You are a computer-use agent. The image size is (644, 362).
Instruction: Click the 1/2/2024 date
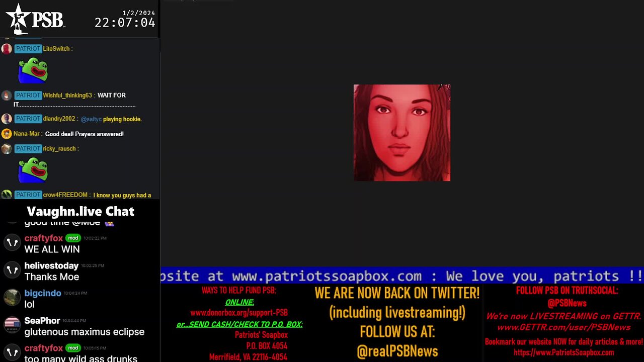tap(139, 13)
